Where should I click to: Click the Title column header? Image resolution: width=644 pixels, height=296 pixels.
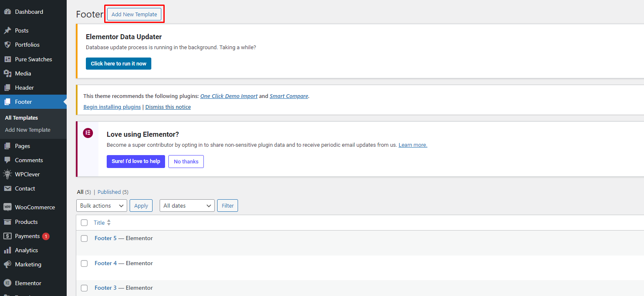pyautogui.click(x=99, y=223)
